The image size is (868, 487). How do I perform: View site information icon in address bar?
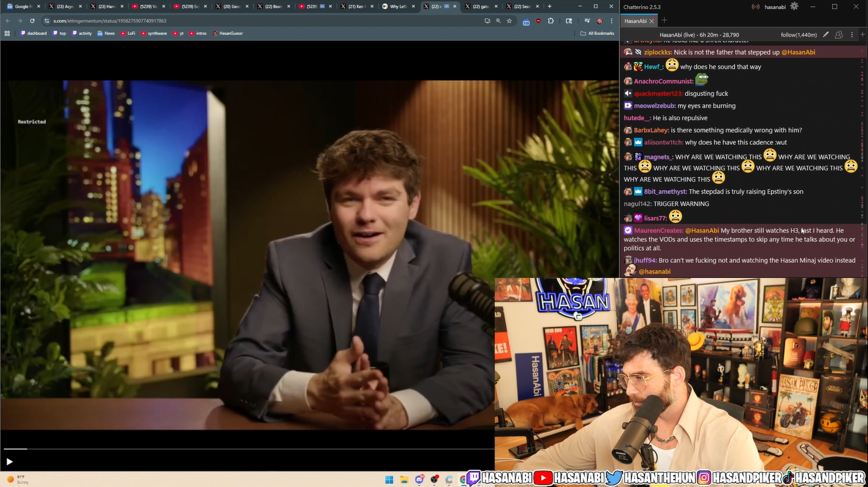pyautogui.click(x=47, y=21)
